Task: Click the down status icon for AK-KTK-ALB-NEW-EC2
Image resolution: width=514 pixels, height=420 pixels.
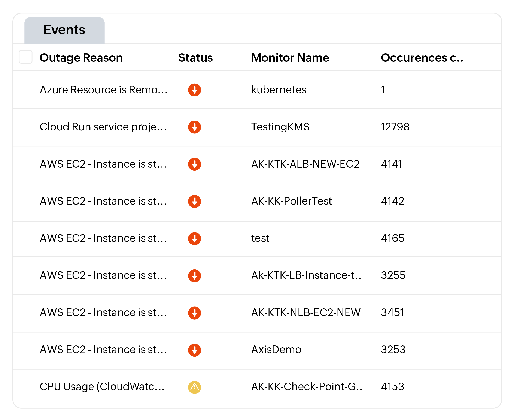Action: [x=195, y=164]
